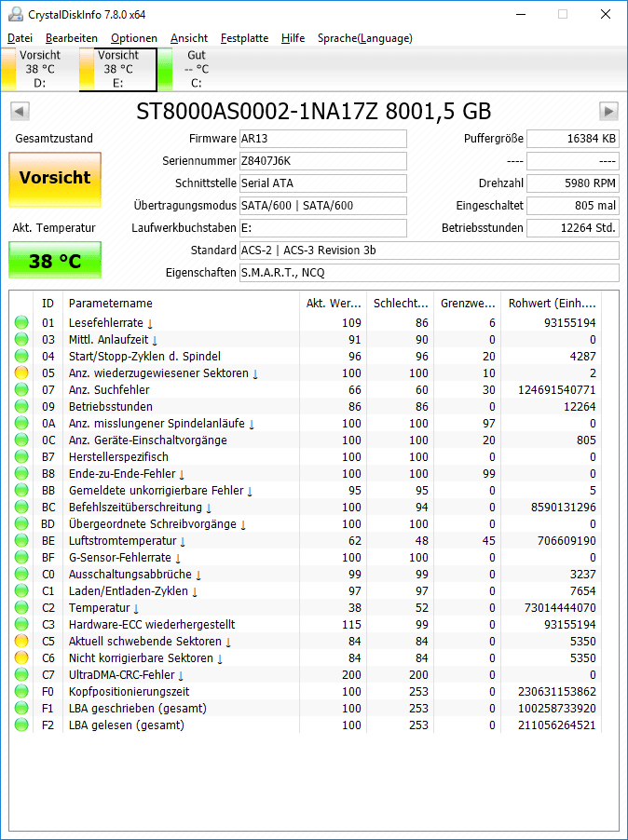Image resolution: width=628 pixels, height=840 pixels.
Task: Click green status icon for Herstellerspezifisch
Action: pos(21,456)
